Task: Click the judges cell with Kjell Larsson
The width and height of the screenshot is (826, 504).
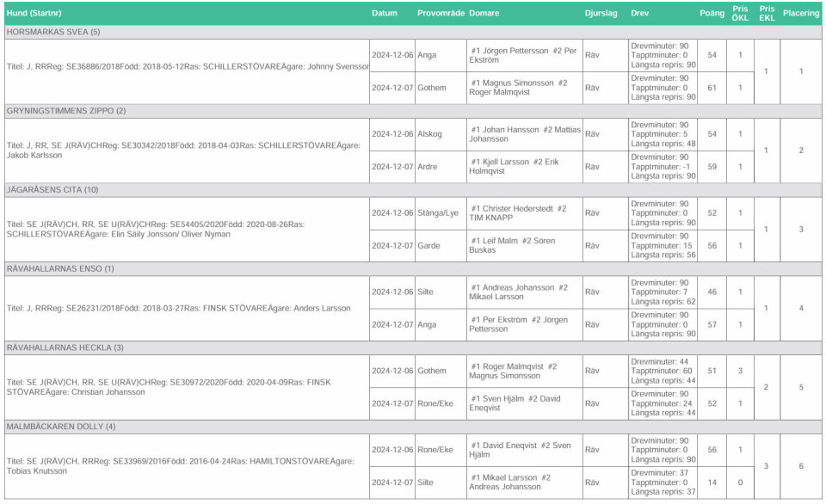Action: pyautogui.click(x=523, y=167)
